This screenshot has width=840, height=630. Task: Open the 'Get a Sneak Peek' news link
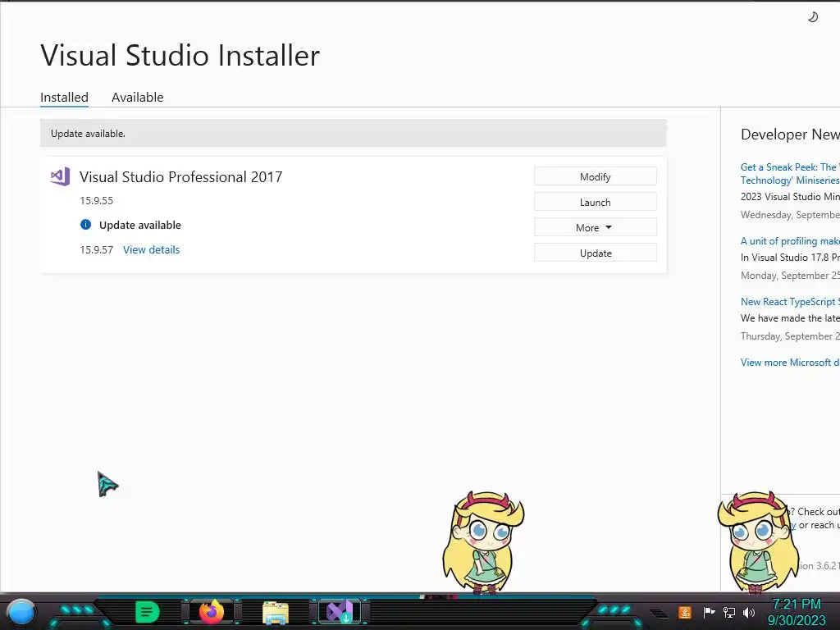790,174
